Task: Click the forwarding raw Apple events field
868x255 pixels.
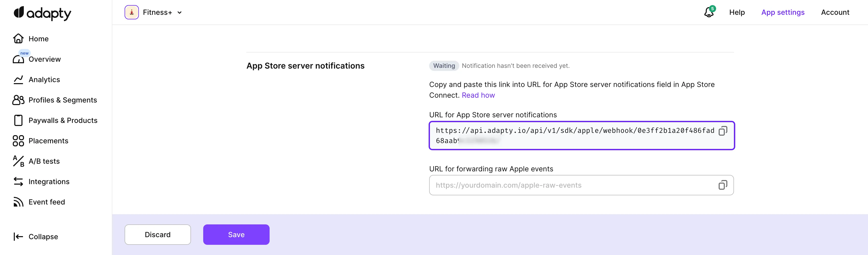Action: point(573,185)
